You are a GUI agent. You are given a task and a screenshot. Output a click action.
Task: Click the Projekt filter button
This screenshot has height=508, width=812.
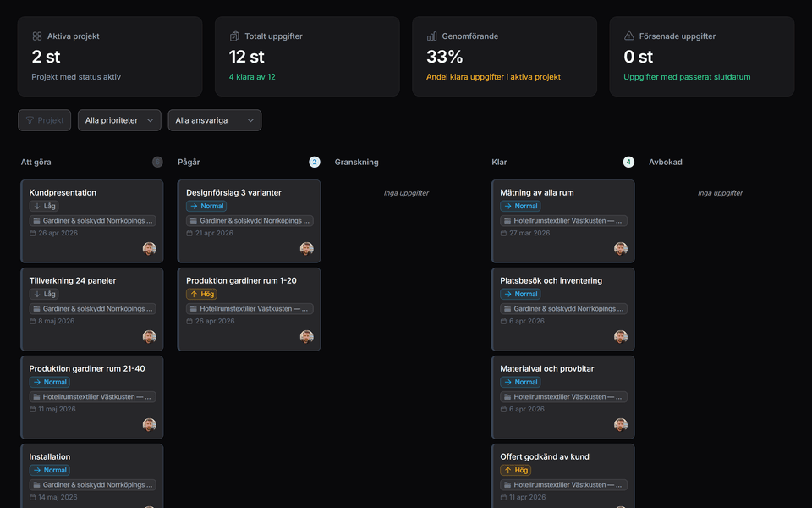coord(44,120)
